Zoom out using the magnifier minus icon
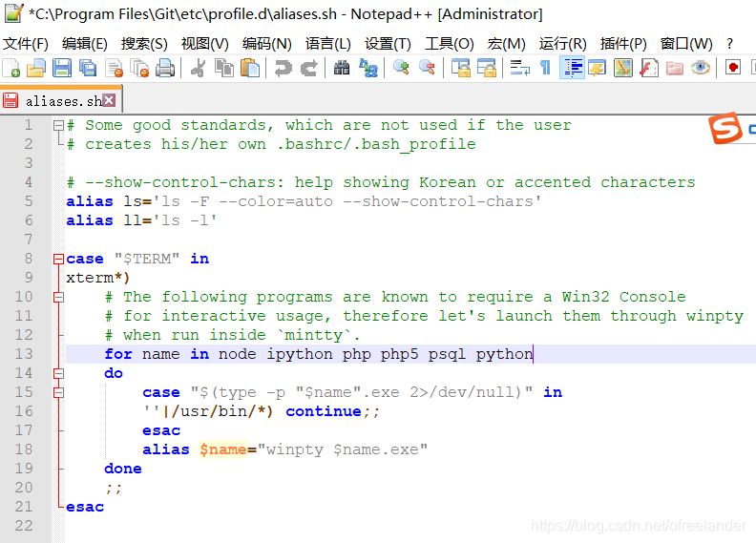The width and height of the screenshot is (756, 543). coord(427,68)
